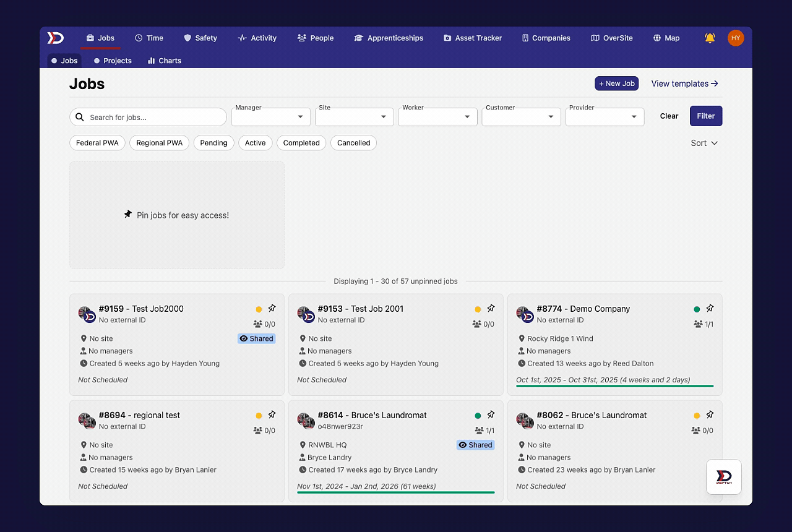Image resolution: width=792 pixels, height=532 pixels.
Task: Open job #8774 - Demo Company title
Action: pyautogui.click(x=583, y=309)
